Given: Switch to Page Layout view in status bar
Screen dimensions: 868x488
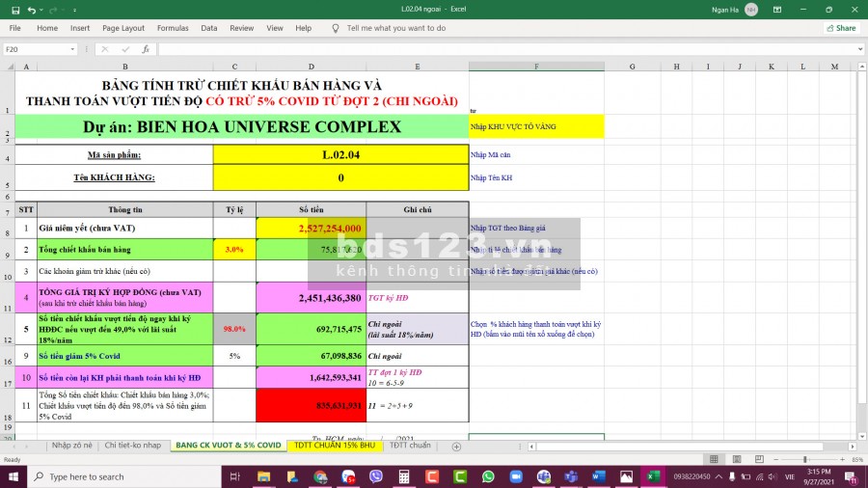Looking at the screenshot, I should coord(737,459).
